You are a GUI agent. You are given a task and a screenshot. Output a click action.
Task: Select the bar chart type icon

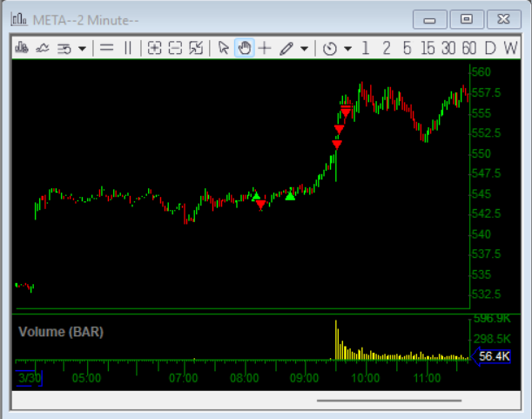[22, 48]
